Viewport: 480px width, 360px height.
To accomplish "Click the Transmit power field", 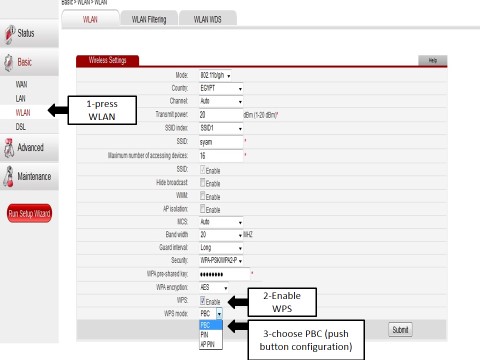I will (221, 115).
